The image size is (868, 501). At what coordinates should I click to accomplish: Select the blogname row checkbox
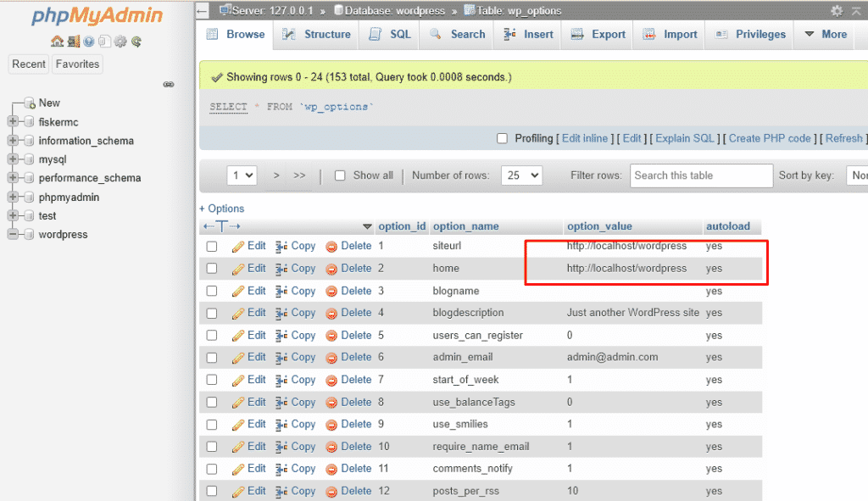pos(211,291)
